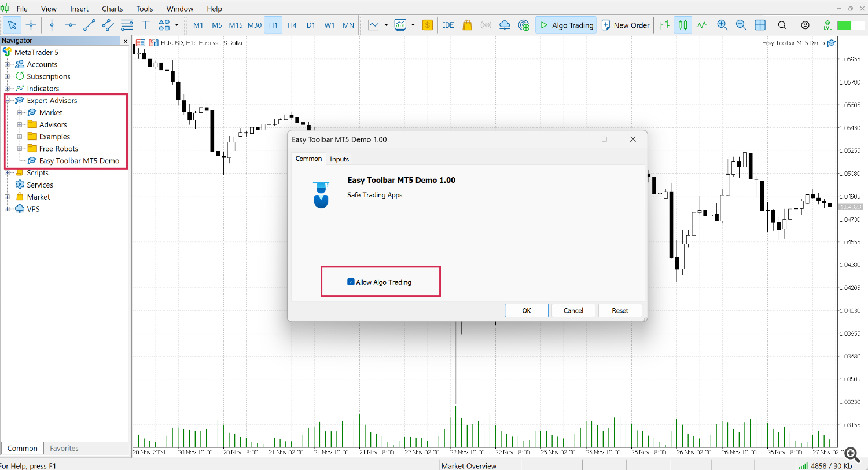
Task: Switch to the H4 timeframe
Action: tap(292, 25)
